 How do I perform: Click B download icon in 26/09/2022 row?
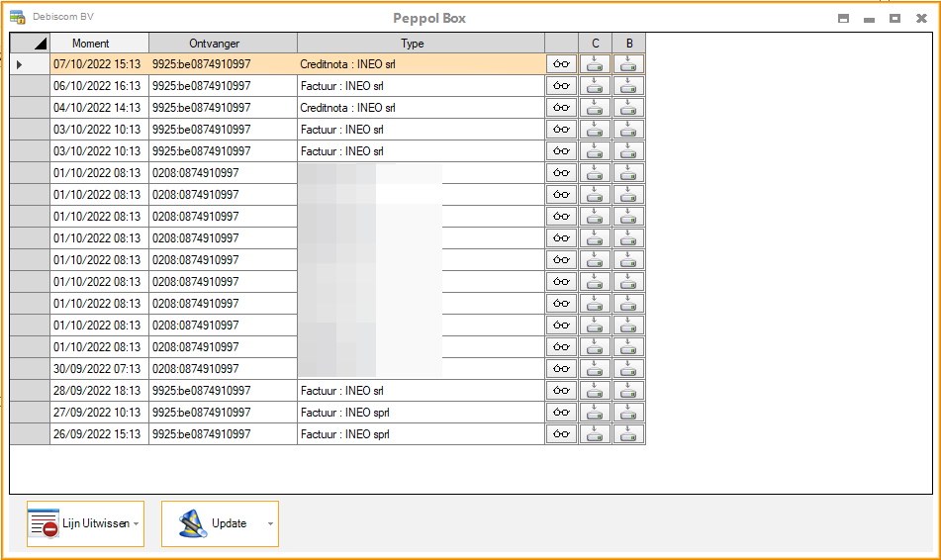628,434
